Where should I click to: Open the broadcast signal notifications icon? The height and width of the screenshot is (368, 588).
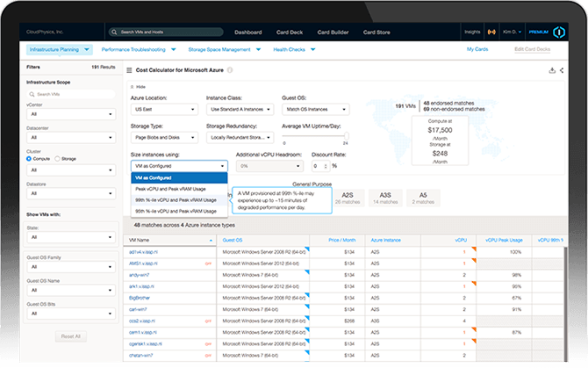point(491,32)
